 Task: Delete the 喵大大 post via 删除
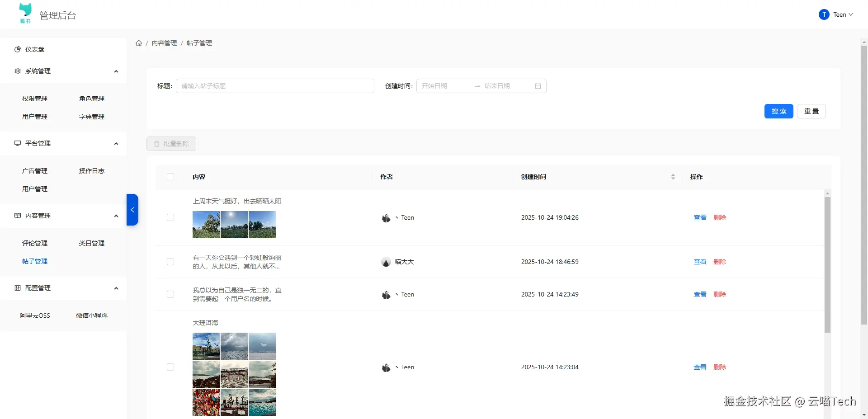coord(720,262)
